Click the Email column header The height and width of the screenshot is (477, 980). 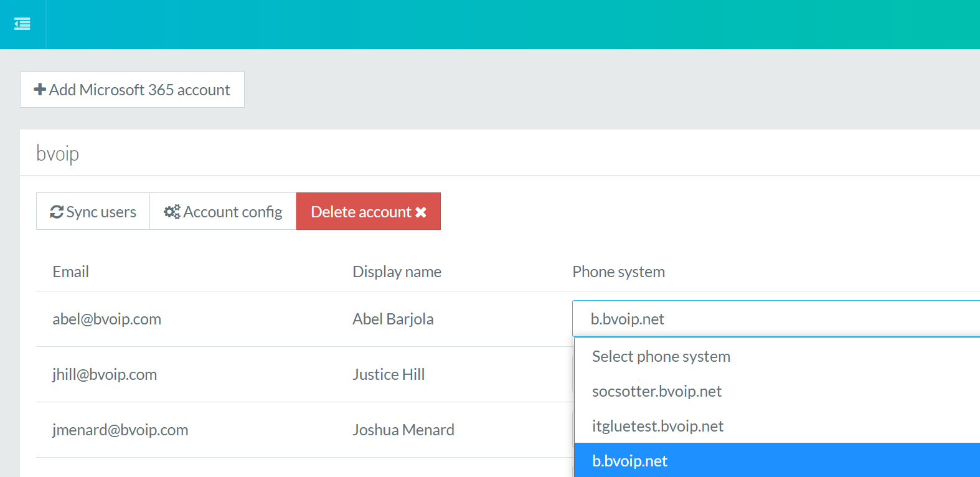71,272
